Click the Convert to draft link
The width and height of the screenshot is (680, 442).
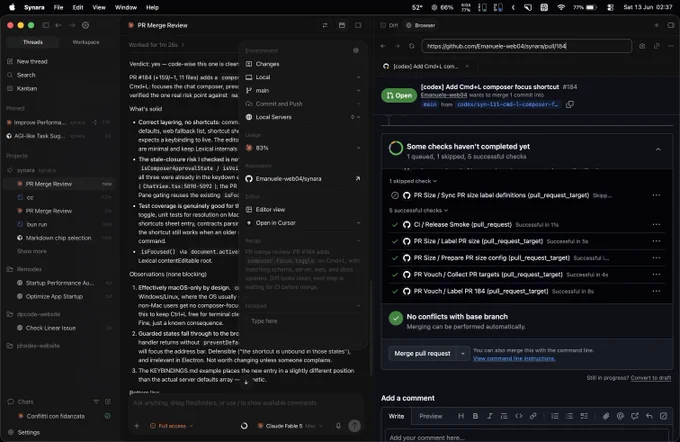[651, 378]
